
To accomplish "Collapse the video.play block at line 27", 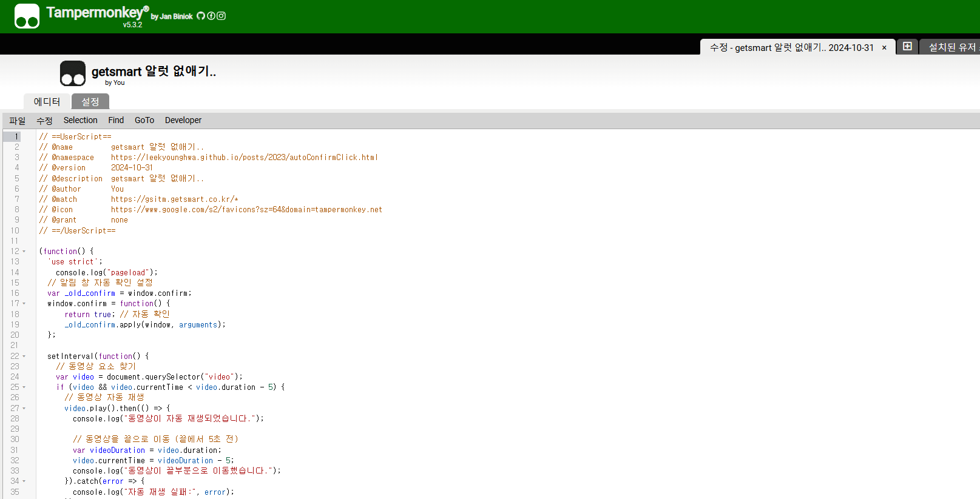I will 24,409.
